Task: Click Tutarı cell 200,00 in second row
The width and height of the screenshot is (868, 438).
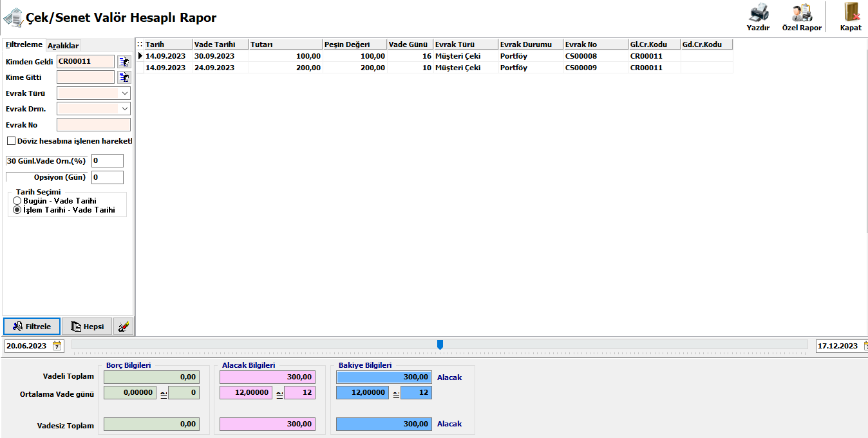Action: [x=286, y=68]
